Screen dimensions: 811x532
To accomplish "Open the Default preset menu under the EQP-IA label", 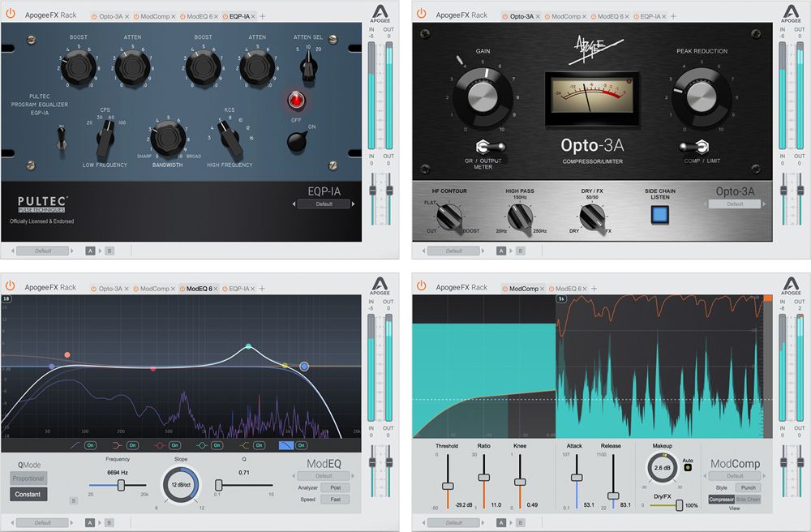I will [x=324, y=204].
